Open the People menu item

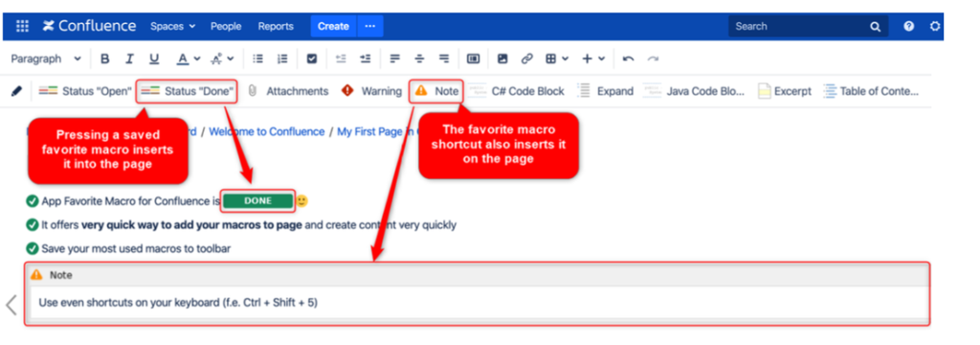coord(226,26)
